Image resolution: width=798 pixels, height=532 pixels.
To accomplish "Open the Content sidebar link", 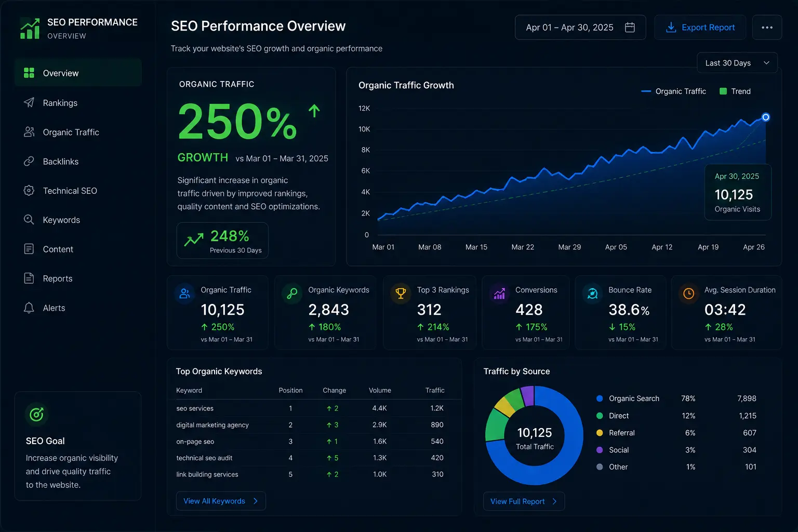I will (x=78, y=249).
